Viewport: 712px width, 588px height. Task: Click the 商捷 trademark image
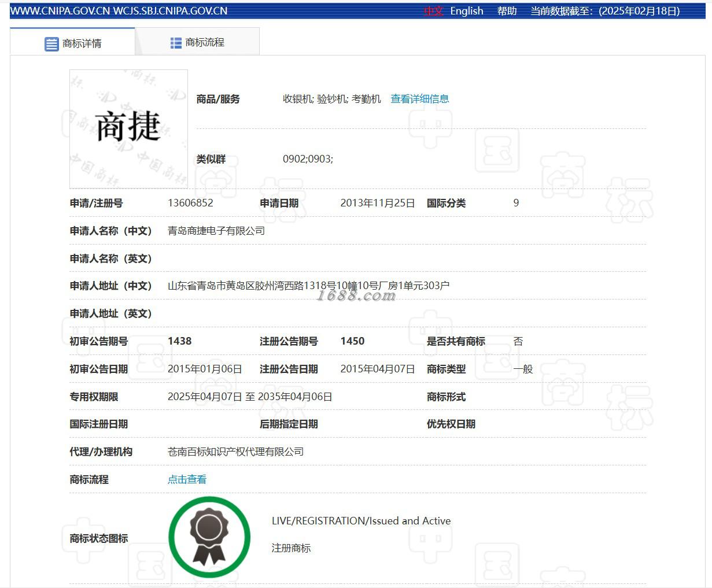(x=128, y=129)
